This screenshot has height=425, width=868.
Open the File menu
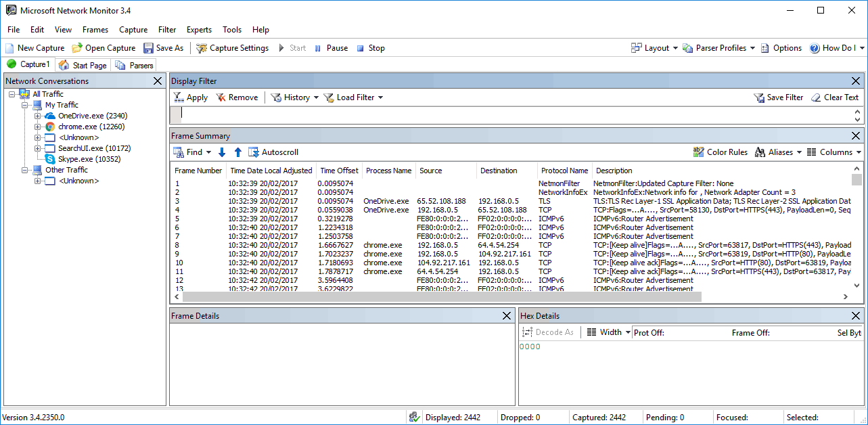(14, 30)
